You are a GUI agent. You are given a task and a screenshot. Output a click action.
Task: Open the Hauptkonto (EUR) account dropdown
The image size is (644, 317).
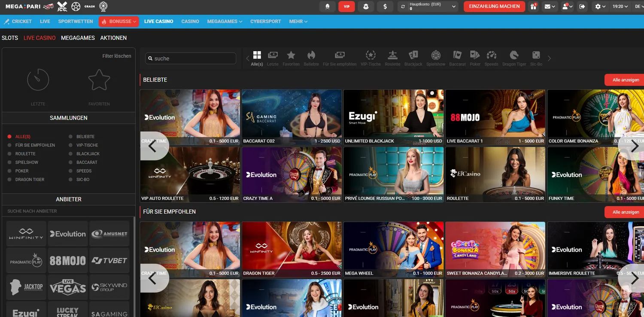[428, 6]
